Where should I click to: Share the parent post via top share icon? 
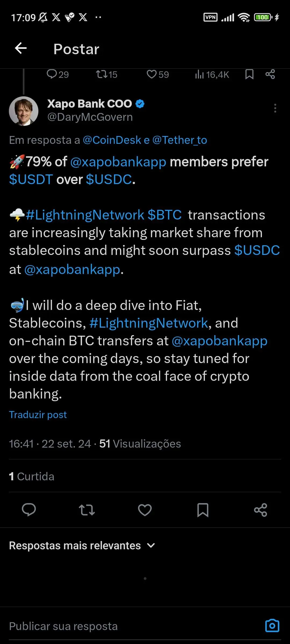pyautogui.click(x=270, y=74)
